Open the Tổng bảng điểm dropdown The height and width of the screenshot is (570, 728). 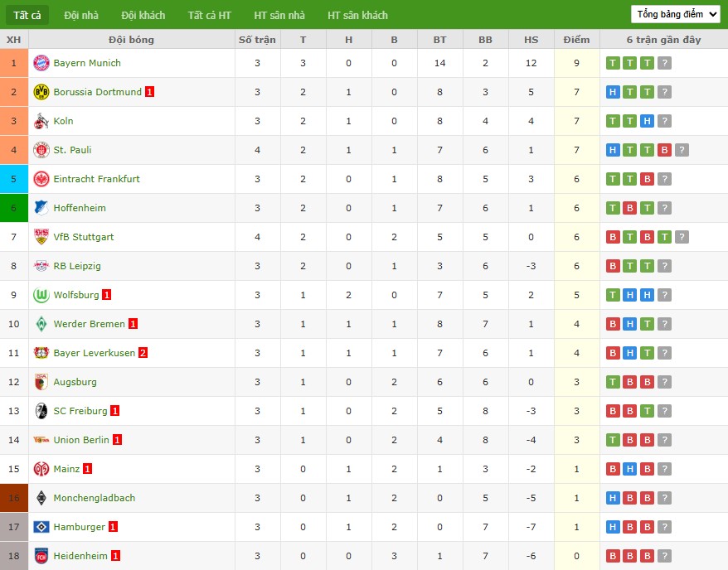(x=675, y=14)
